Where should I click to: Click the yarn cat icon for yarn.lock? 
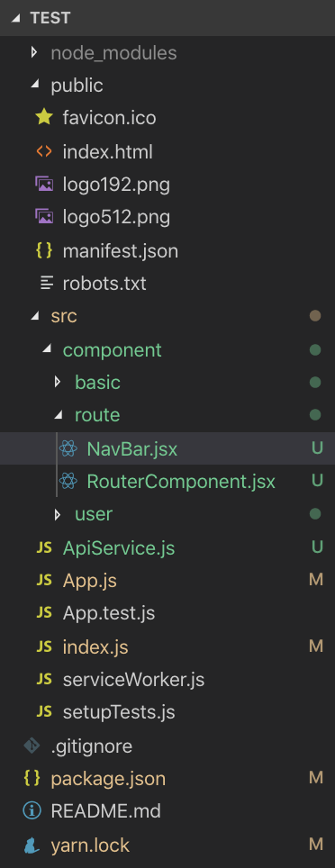[32, 845]
